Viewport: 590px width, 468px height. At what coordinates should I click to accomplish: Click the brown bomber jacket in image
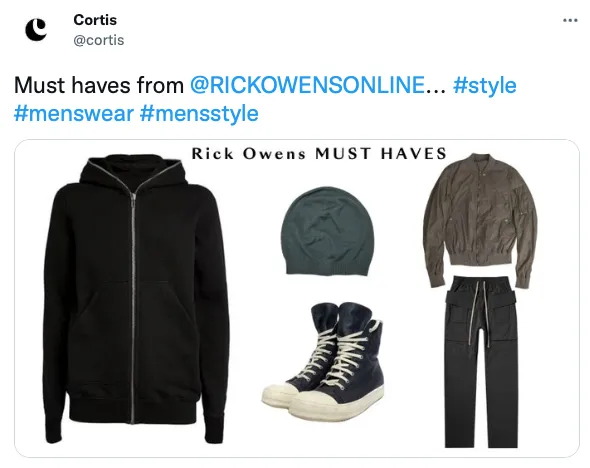click(x=481, y=220)
